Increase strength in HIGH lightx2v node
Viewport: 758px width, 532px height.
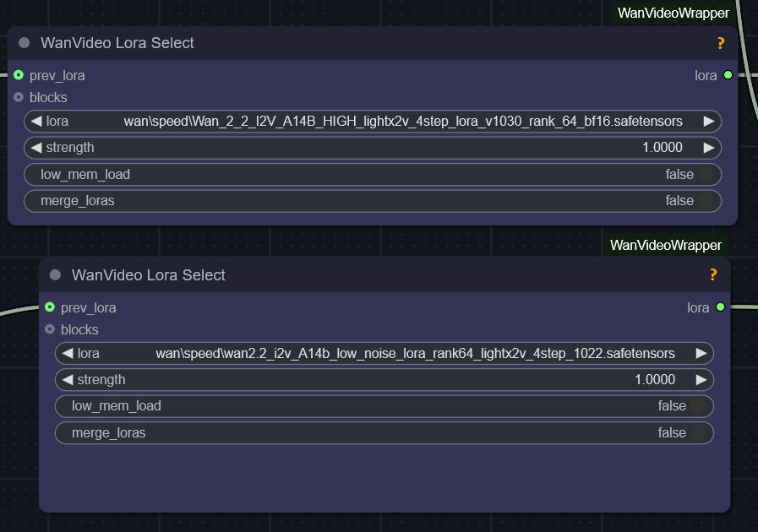[x=709, y=148]
